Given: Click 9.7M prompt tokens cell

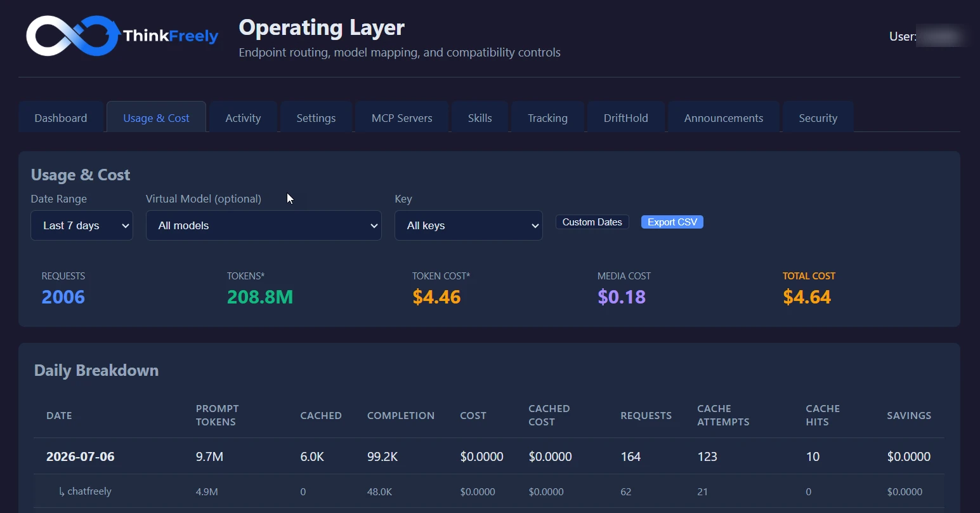Looking at the screenshot, I should (209, 456).
